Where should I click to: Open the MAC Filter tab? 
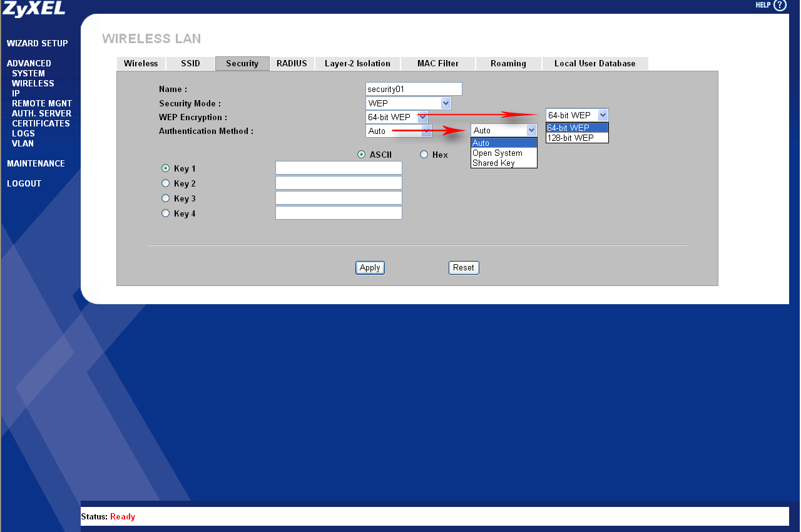438,63
